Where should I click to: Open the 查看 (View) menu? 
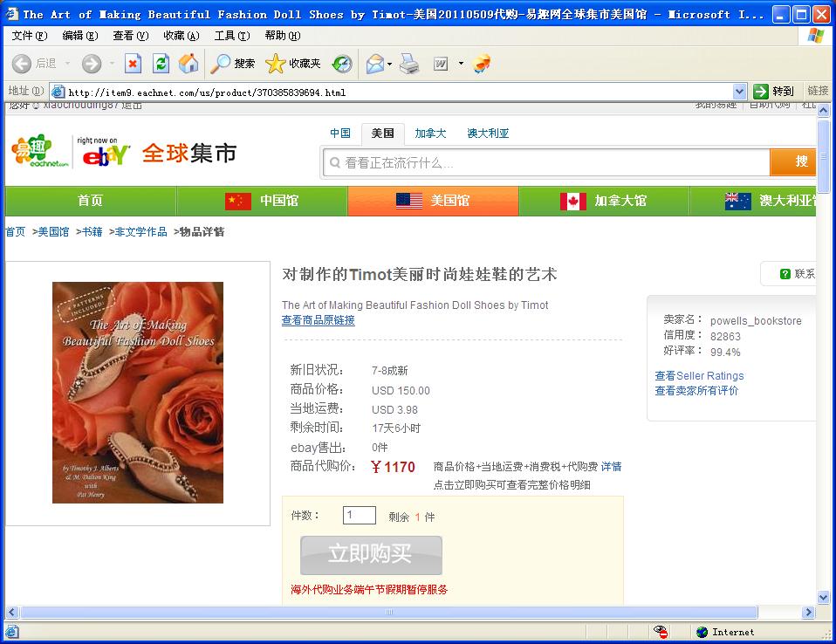(x=131, y=36)
